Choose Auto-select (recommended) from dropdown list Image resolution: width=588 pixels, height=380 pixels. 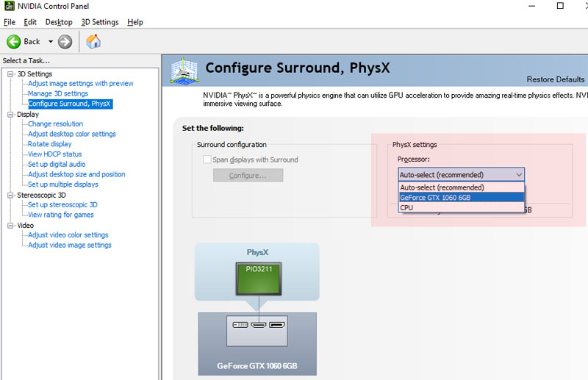point(462,187)
